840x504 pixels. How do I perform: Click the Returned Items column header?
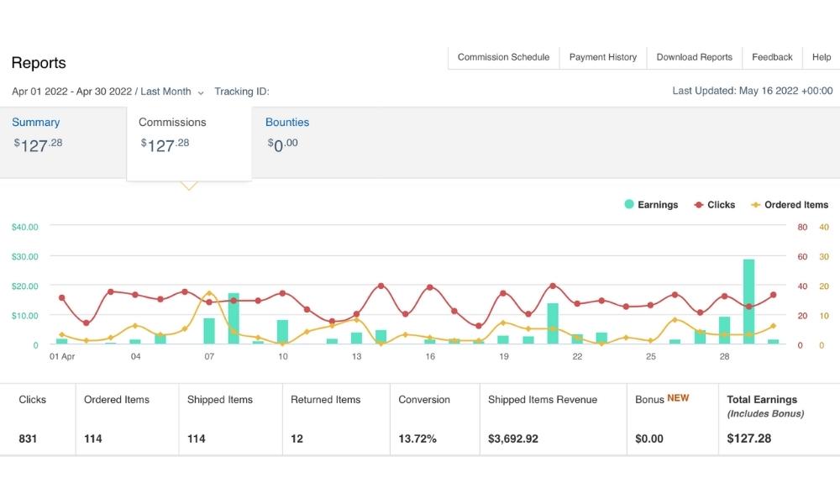tap(326, 400)
